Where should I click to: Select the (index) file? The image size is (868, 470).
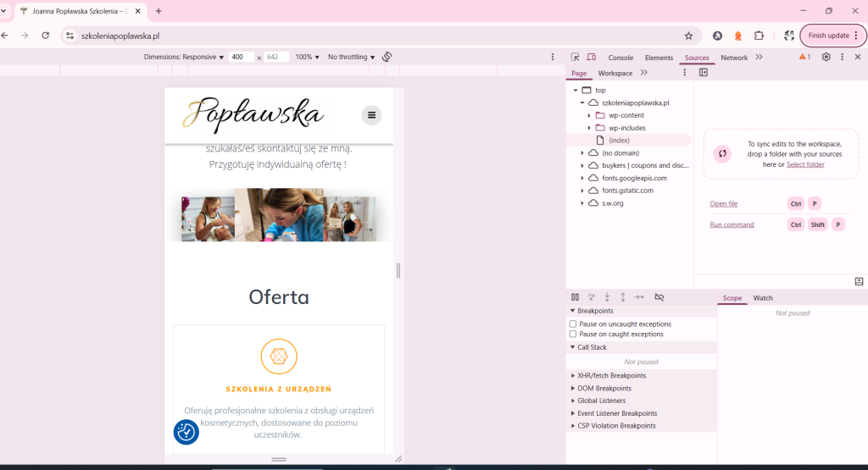(x=619, y=141)
